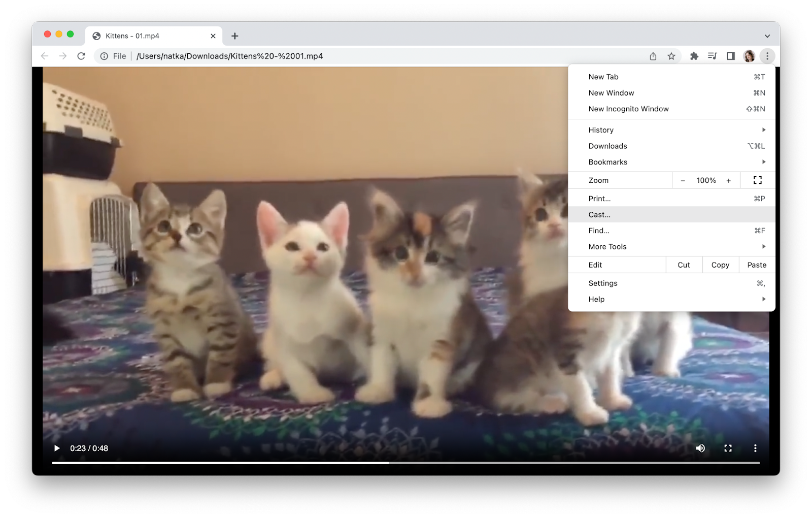Screen dimensions: 812x518
Task: Close the Kittens - 01.mp4 tab
Action: tap(213, 36)
